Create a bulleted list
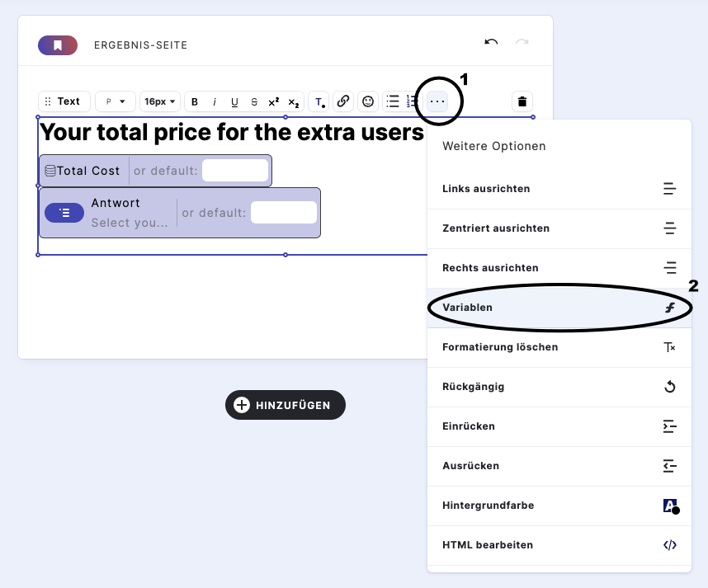708x588 pixels. tap(391, 101)
